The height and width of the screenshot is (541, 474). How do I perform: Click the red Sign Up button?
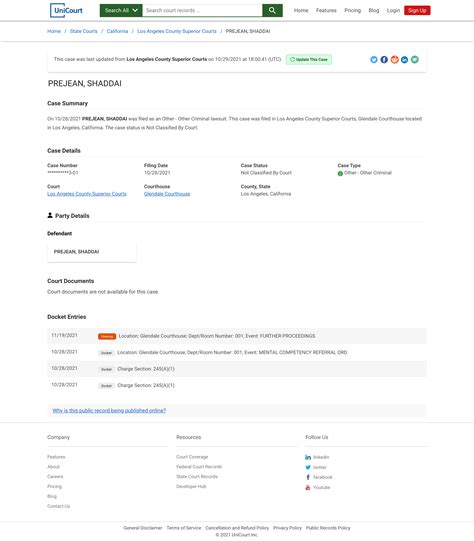(x=417, y=10)
